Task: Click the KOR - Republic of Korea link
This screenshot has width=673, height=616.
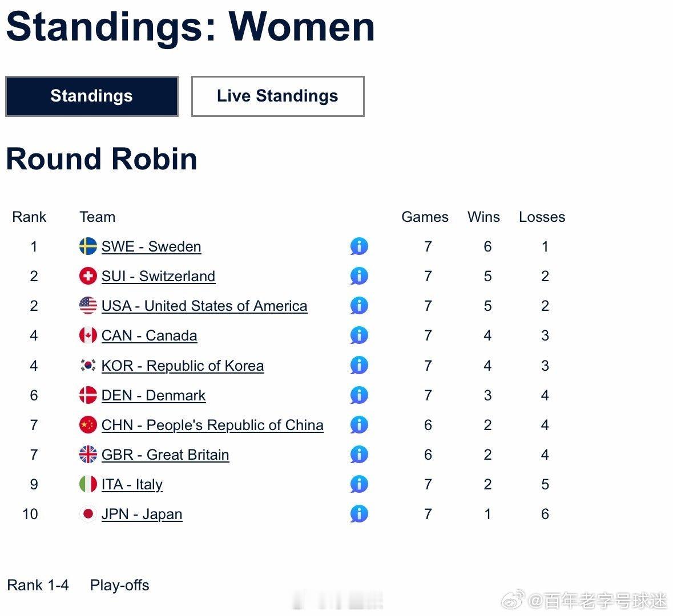Action: coord(183,366)
